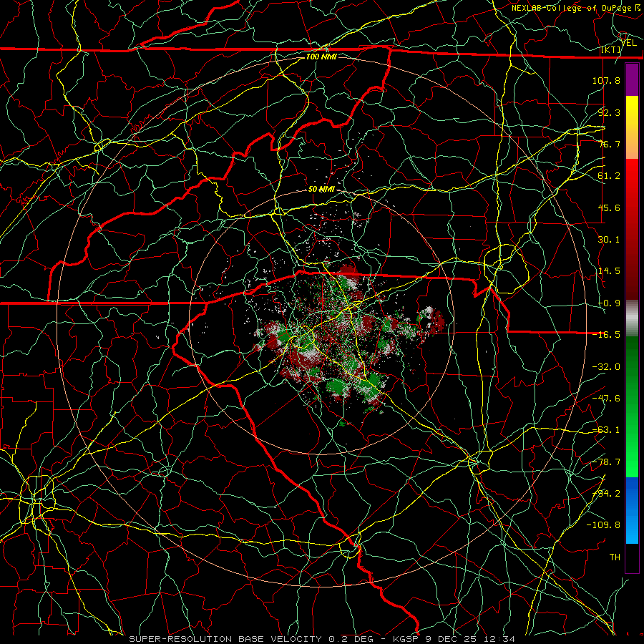This screenshot has height=644, width=644.
Task: Click the '100 NMI' range ring label
Action: click(321, 57)
